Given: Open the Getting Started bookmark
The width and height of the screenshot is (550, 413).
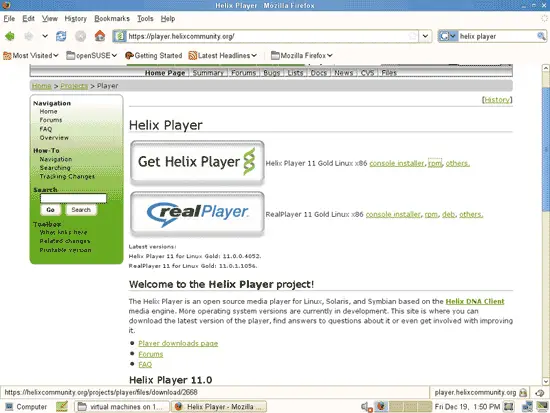Looking at the screenshot, I should (154, 55).
